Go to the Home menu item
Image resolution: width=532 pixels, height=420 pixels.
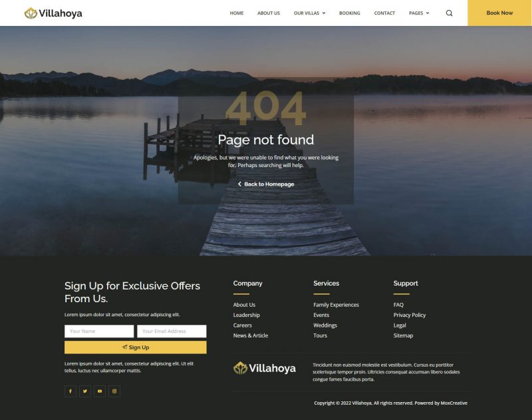pos(237,13)
